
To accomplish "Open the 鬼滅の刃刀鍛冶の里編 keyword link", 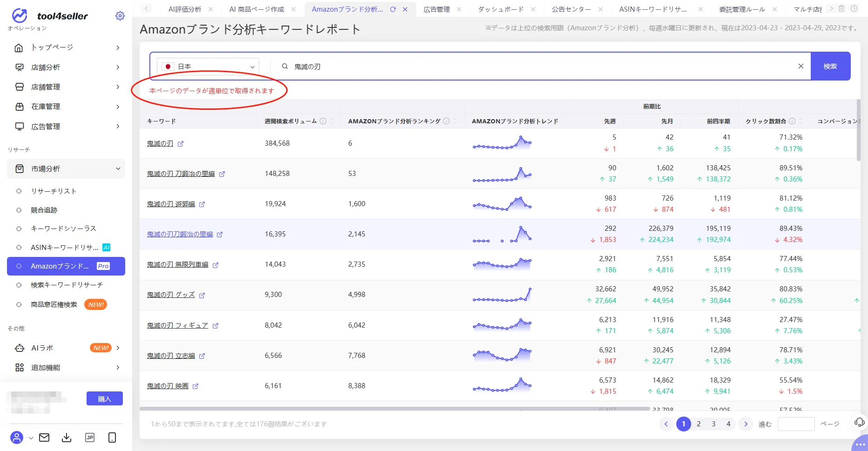I will [x=180, y=235].
